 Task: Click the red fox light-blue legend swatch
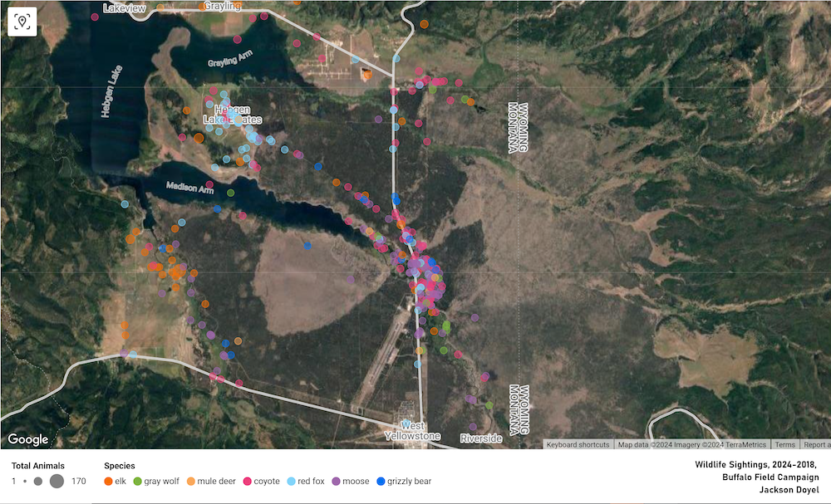coord(292,481)
